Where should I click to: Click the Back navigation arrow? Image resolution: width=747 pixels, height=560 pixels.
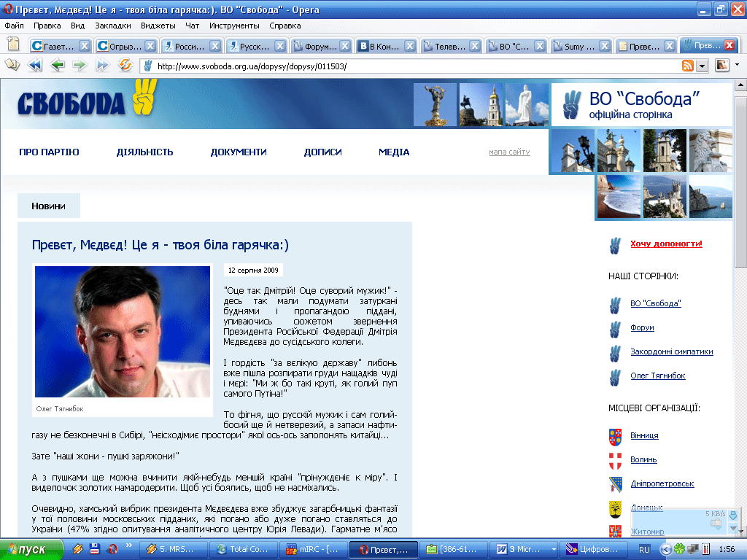pos(58,66)
